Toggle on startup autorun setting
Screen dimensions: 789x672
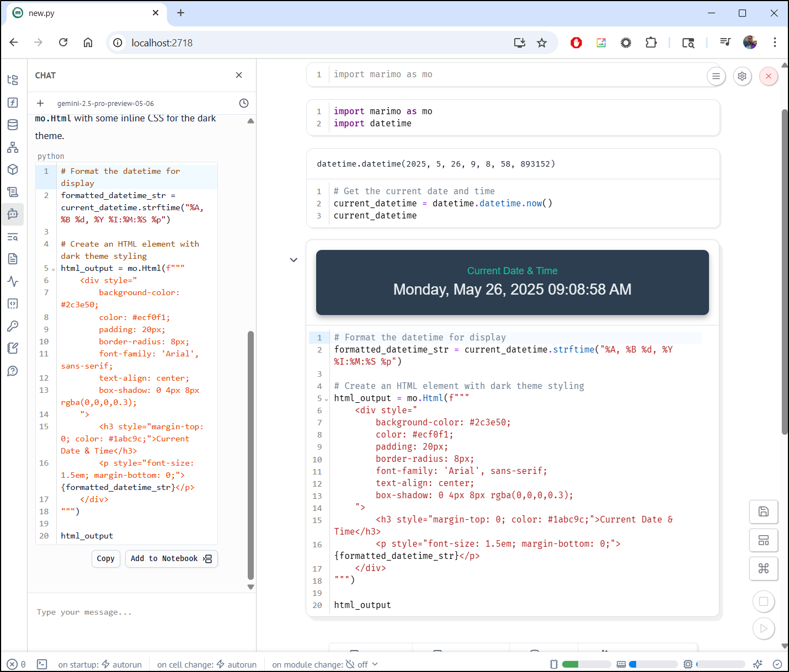click(x=100, y=664)
